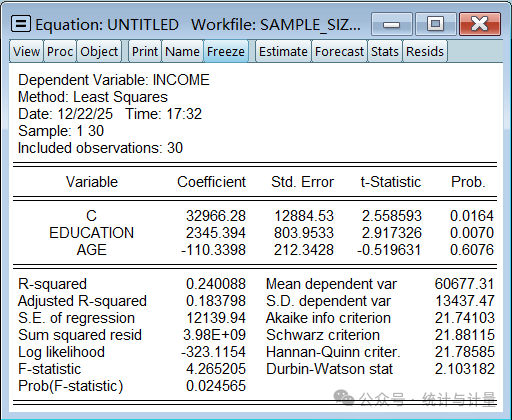This screenshot has width=512, height=420.
Task: Click R-squared value 0.240088
Action: coord(216,284)
